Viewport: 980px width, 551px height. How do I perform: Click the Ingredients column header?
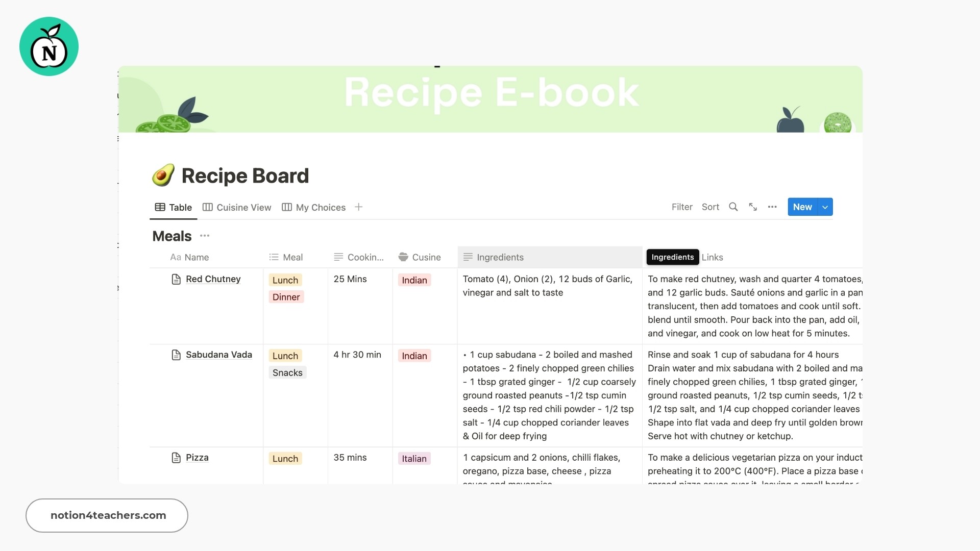click(x=500, y=257)
